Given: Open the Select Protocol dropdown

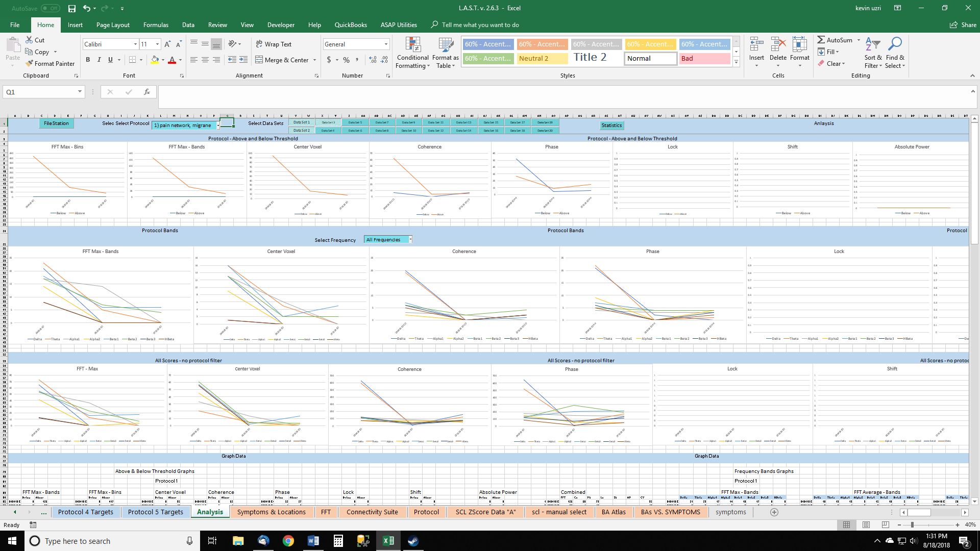Looking at the screenshot, I should [x=218, y=124].
